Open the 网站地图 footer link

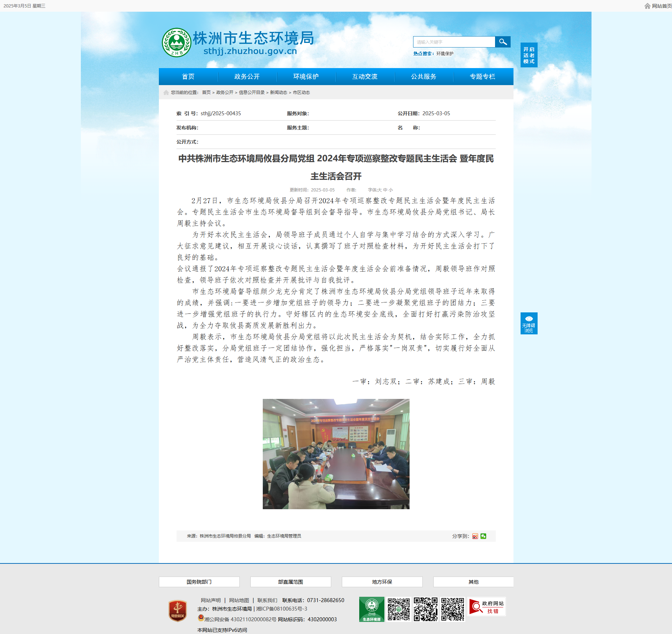coord(239,600)
